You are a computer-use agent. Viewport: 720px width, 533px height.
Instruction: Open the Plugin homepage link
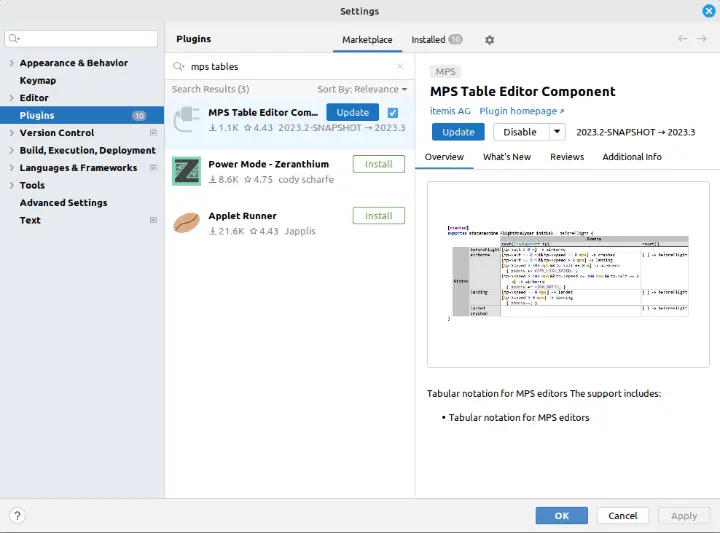click(522, 111)
